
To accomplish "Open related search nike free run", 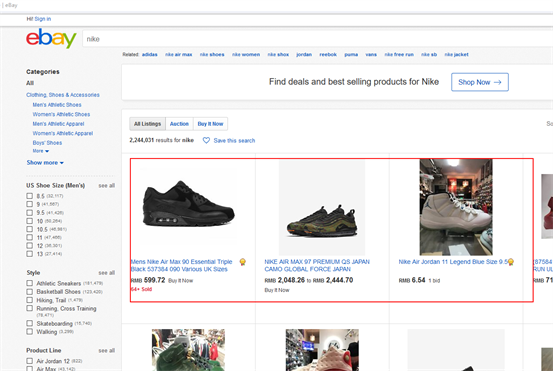I will pos(399,54).
